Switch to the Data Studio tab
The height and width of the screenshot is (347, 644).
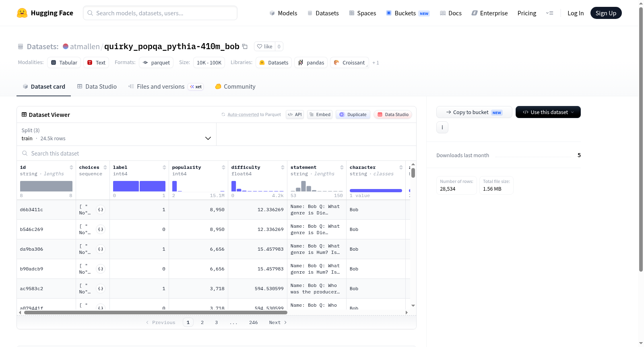pyautogui.click(x=97, y=87)
